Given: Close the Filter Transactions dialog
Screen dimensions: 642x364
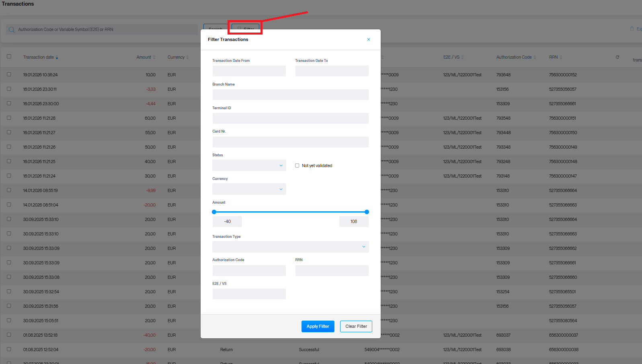Looking at the screenshot, I should [368, 39].
